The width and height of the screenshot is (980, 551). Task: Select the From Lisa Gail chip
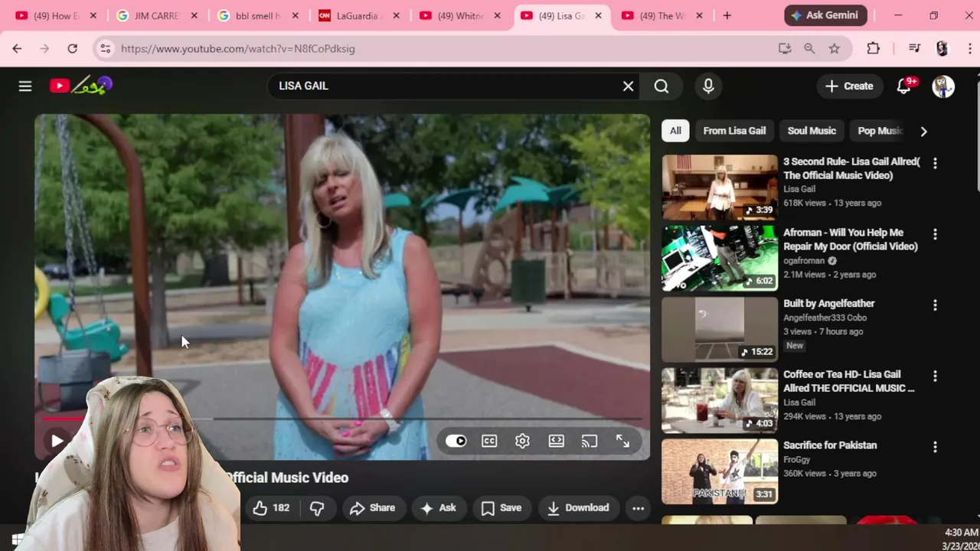(734, 131)
